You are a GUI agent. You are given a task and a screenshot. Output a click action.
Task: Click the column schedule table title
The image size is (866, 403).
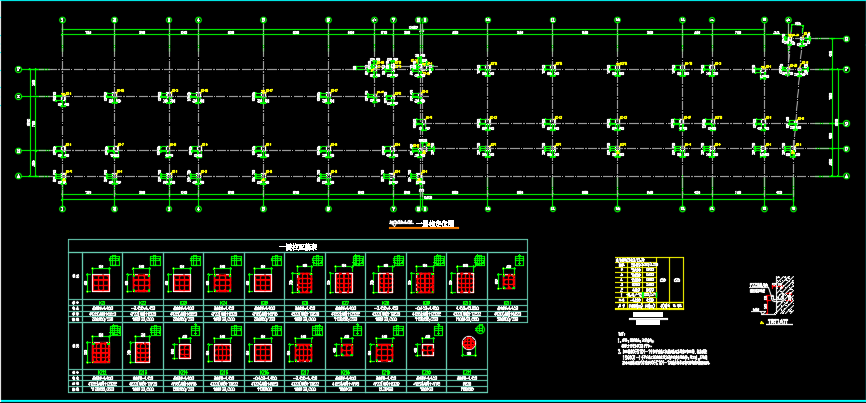(x=297, y=247)
